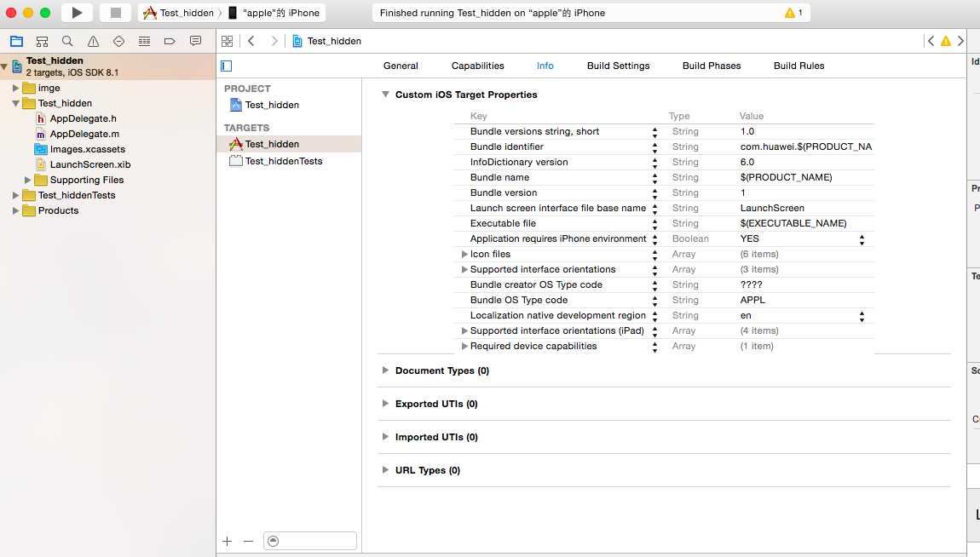The height and width of the screenshot is (557, 980).
Task: Toggle the project and targets list sidebar
Action: pos(227,66)
